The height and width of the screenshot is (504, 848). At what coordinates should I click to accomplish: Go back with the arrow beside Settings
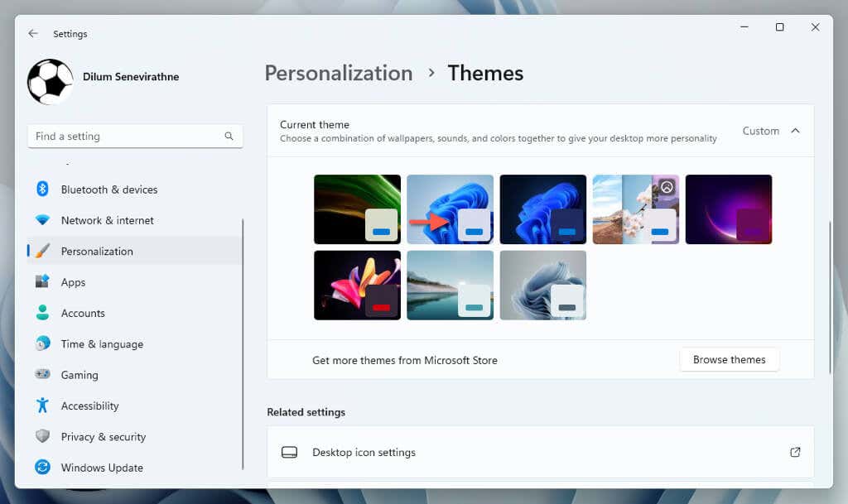click(x=33, y=33)
